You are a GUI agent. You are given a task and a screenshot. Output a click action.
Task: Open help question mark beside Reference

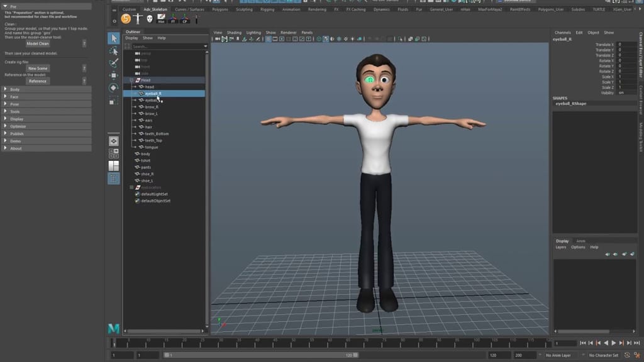click(x=84, y=81)
